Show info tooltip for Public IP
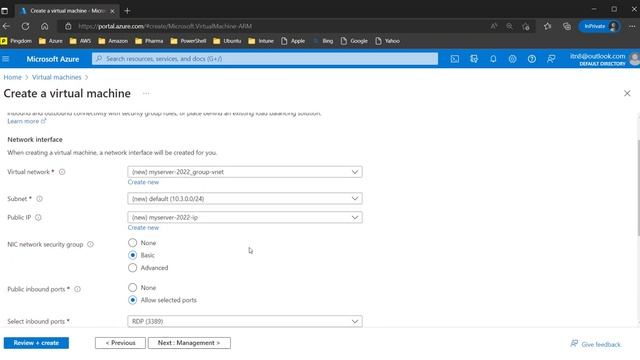Viewport: 640px width, 360px height. click(x=38, y=218)
